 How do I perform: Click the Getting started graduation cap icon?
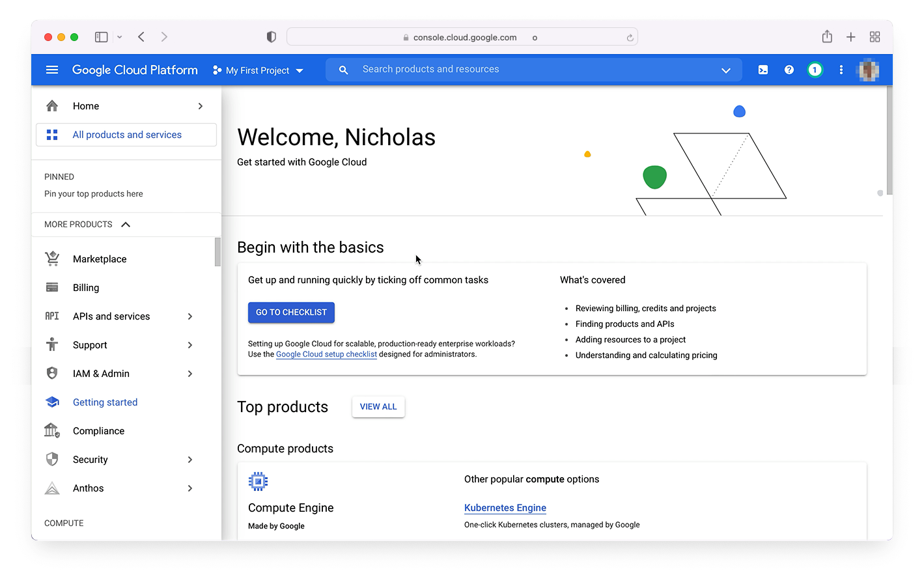[x=52, y=402]
